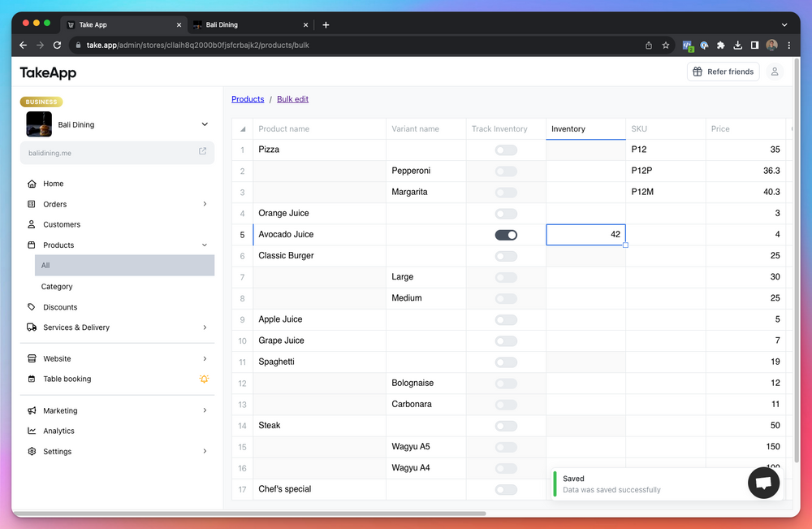The height and width of the screenshot is (529, 812).
Task: Expand the Website submenu chevron
Action: (x=205, y=358)
